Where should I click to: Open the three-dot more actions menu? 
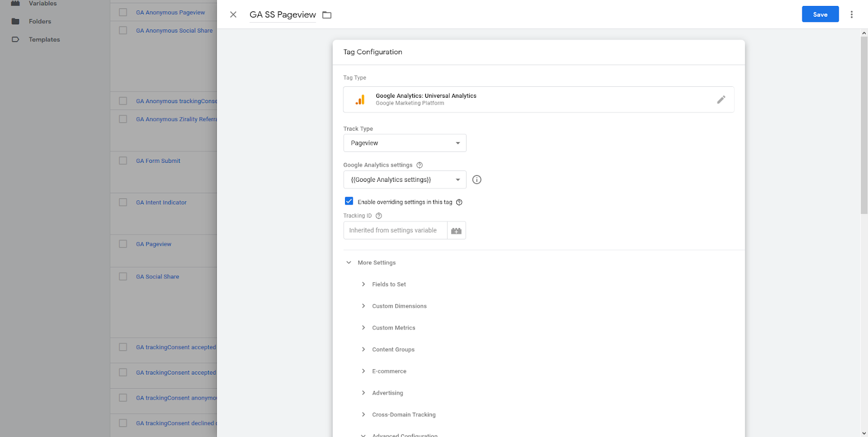851,15
